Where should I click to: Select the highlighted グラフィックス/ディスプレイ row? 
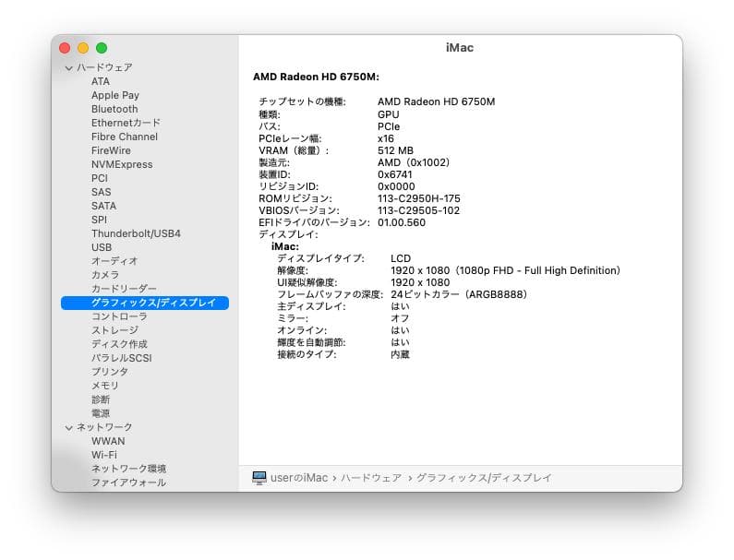pos(145,303)
